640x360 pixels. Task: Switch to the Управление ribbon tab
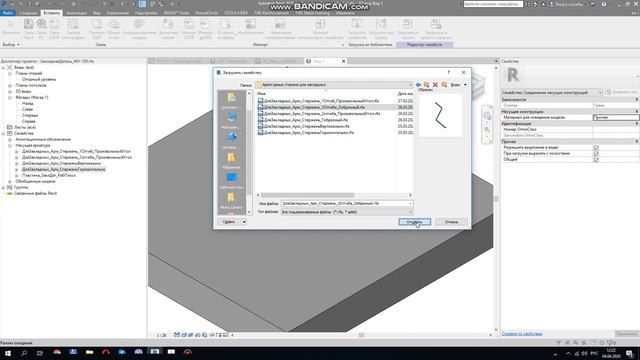[118, 13]
